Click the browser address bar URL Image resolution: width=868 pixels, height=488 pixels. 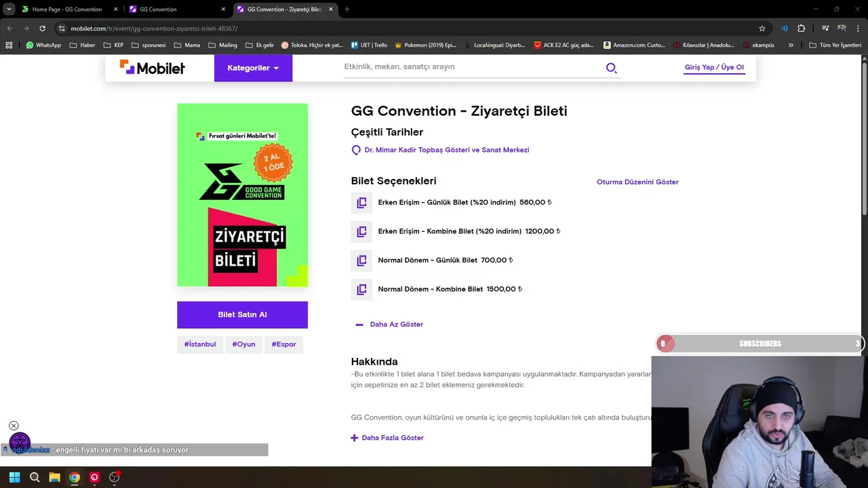coord(154,28)
